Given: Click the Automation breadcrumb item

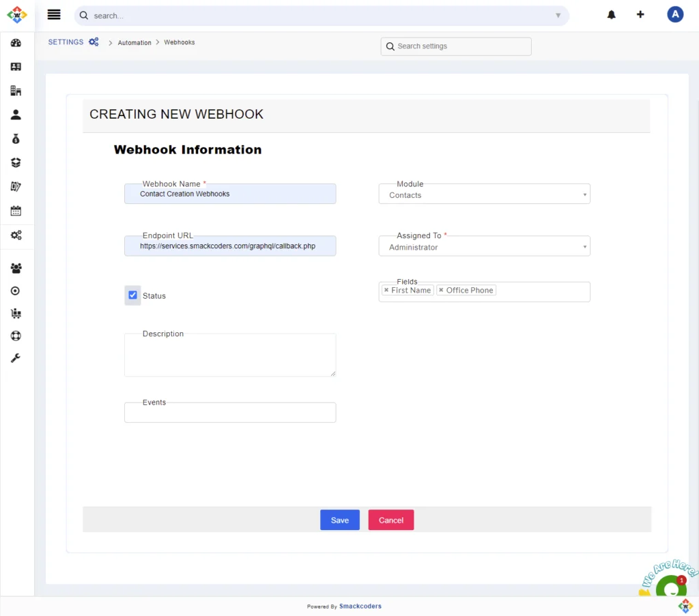Looking at the screenshot, I should pyautogui.click(x=134, y=42).
